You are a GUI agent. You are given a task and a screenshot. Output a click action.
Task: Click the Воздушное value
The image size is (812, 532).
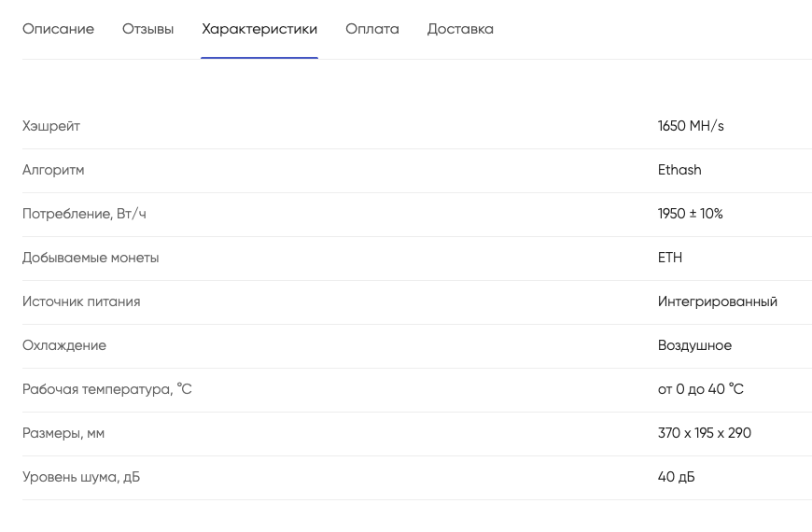tap(694, 345)
